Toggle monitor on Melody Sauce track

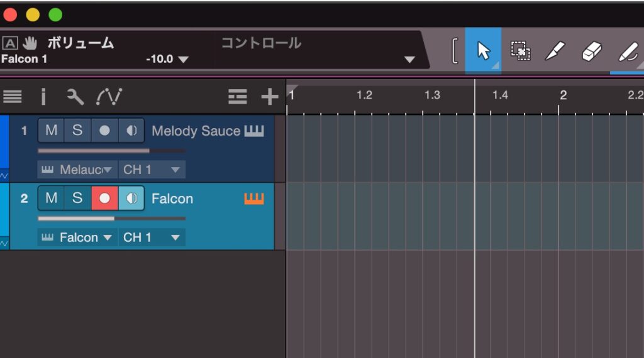131,131
